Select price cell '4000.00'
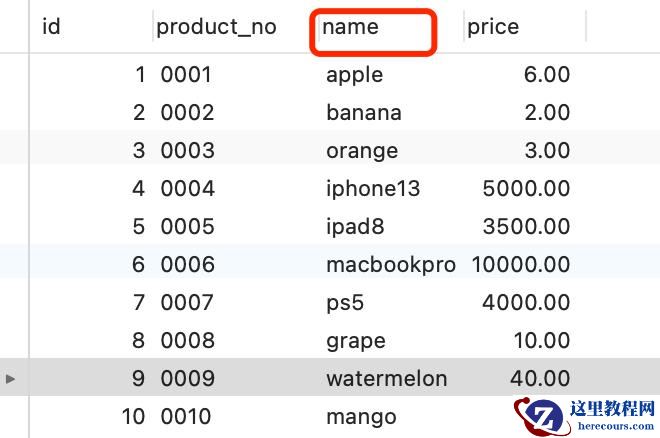 pos(526,303)
